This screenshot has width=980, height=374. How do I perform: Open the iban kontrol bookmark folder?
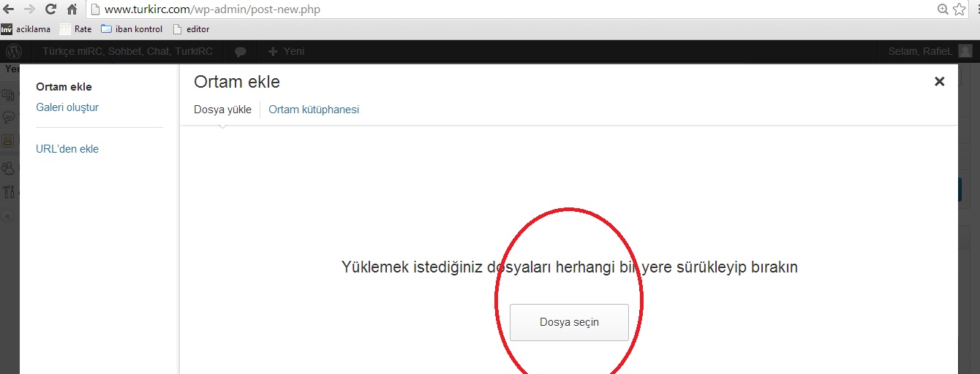point(132,29)
